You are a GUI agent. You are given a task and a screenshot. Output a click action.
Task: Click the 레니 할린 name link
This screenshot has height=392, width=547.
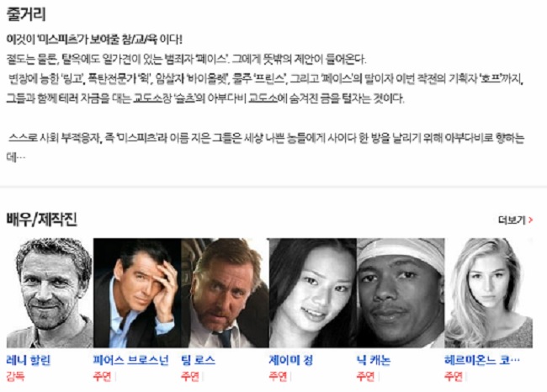(29, 360)
